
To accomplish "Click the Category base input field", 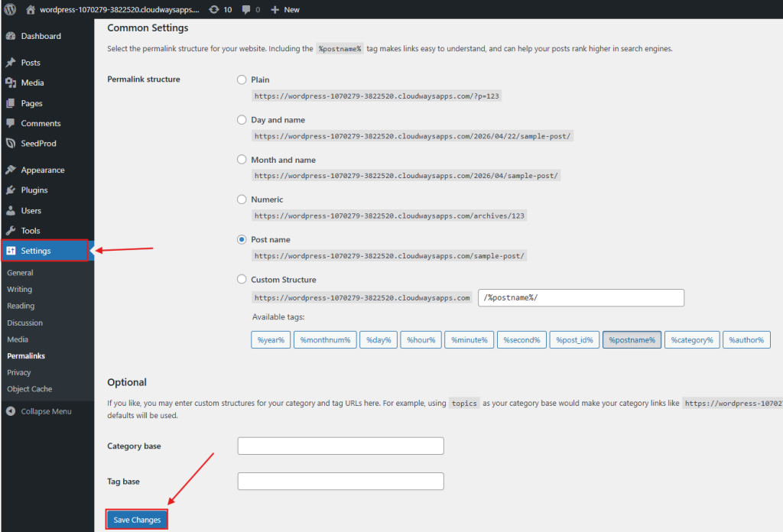I will (340, 446).
